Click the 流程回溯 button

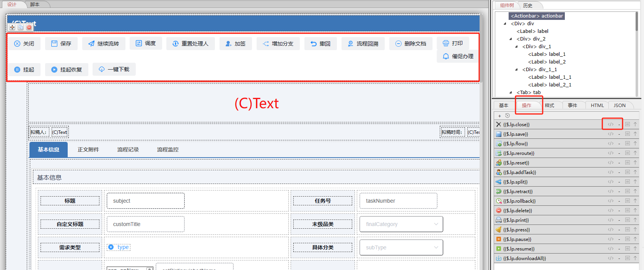click(x=363, y=44)
